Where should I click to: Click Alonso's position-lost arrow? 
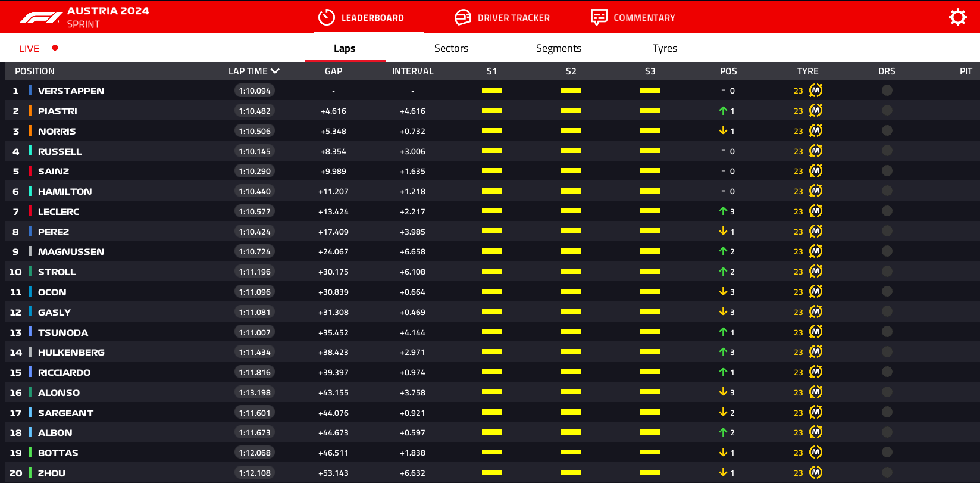(x=723, y=392)
